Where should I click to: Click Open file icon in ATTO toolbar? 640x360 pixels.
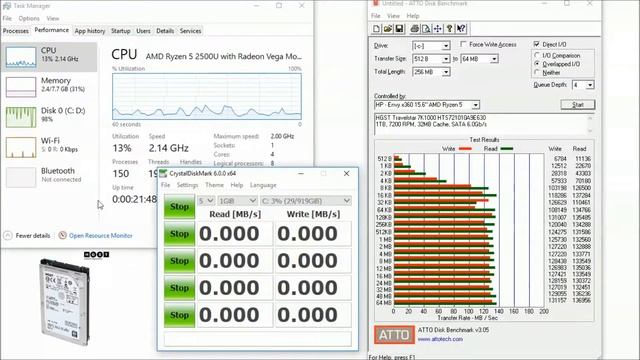388,29
